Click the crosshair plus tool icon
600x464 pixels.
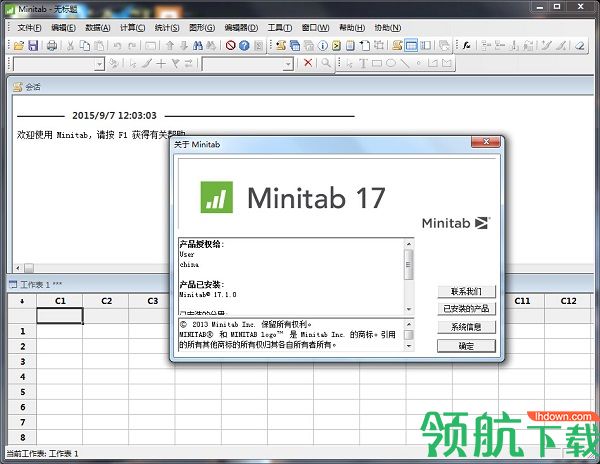[x=161, y=63]
